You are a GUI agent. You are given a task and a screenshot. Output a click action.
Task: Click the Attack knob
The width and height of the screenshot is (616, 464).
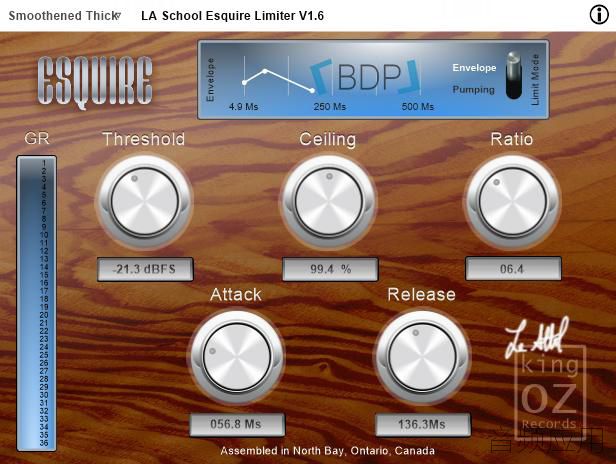[x=237, y=357]
